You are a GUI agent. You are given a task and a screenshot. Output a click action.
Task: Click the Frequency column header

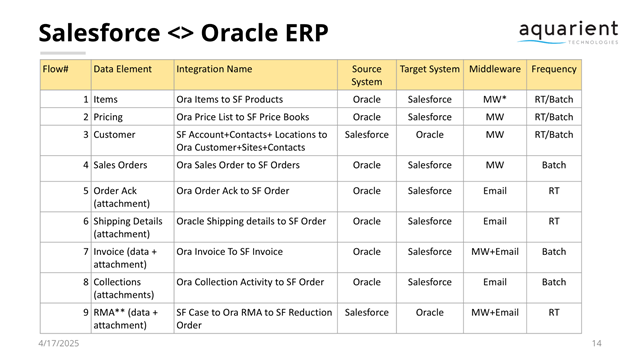click(x=554, y=75)
